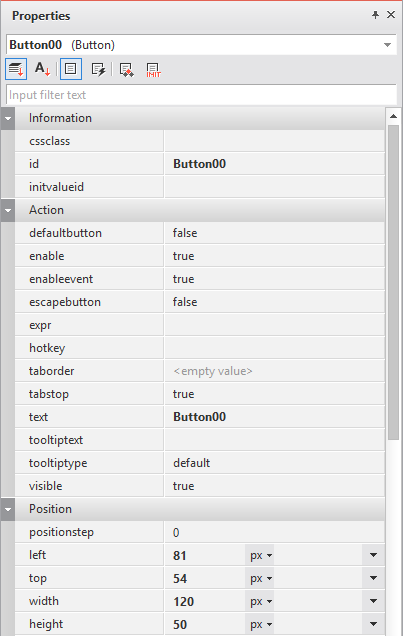Pin the Properties panel

click(x=375, y=15)
